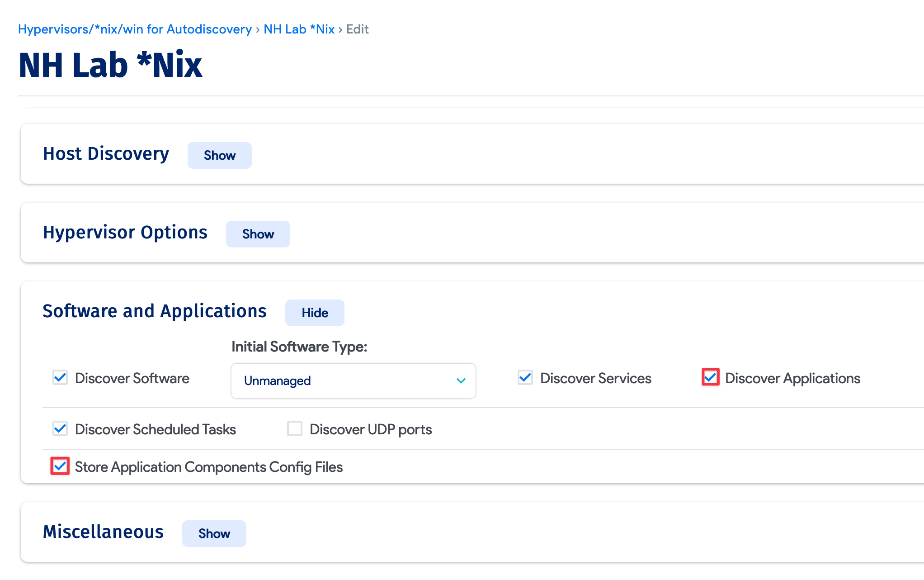The image size is (924, 580).
Task: Click the Miscellaneous section heading
Action: (103, 532)
